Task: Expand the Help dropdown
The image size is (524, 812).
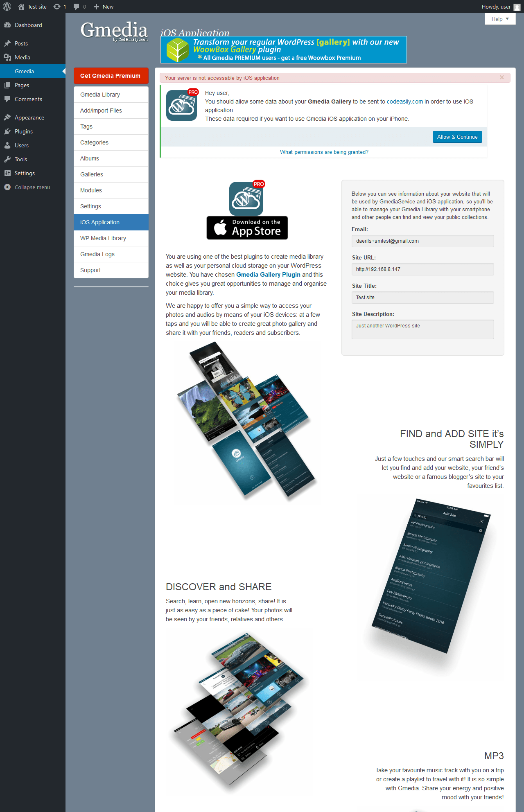Action: click(500, 19)
